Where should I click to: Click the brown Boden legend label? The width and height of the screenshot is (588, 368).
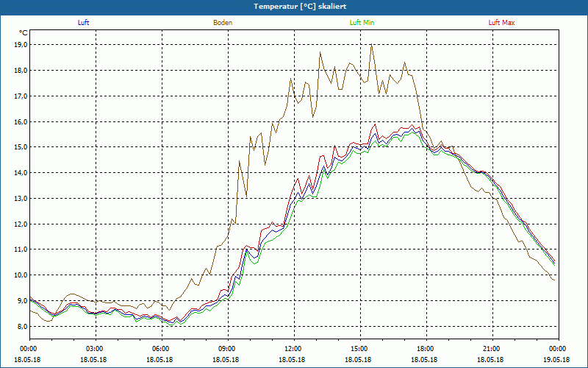223,23
